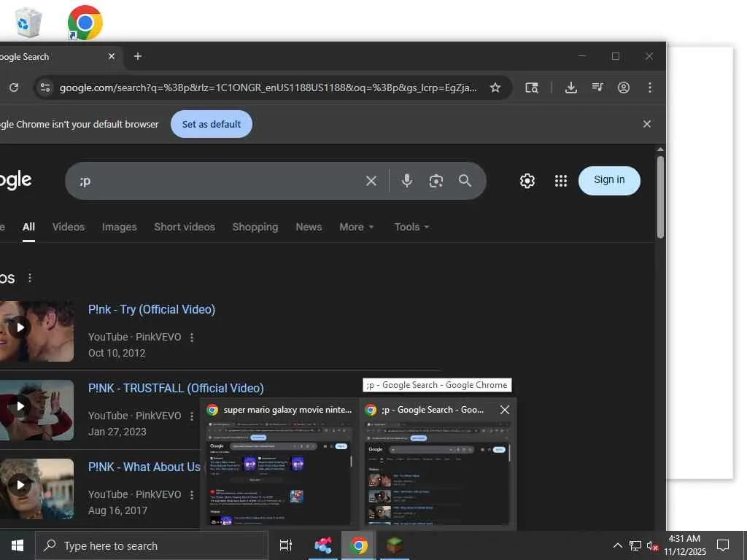The height and width of the screenshot is (560, 747).
Task: Switch to the Images tab
Action: pyautogui.click(x=119, y=227)
